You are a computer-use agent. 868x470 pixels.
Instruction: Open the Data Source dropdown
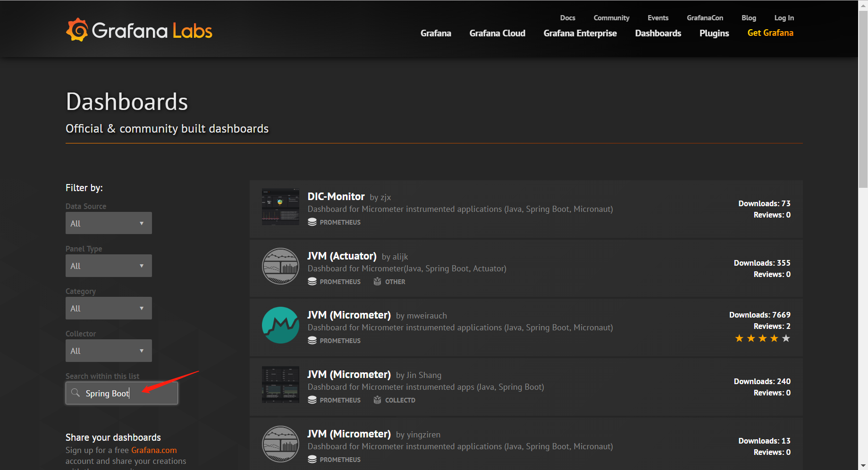[x=109, y=223]
